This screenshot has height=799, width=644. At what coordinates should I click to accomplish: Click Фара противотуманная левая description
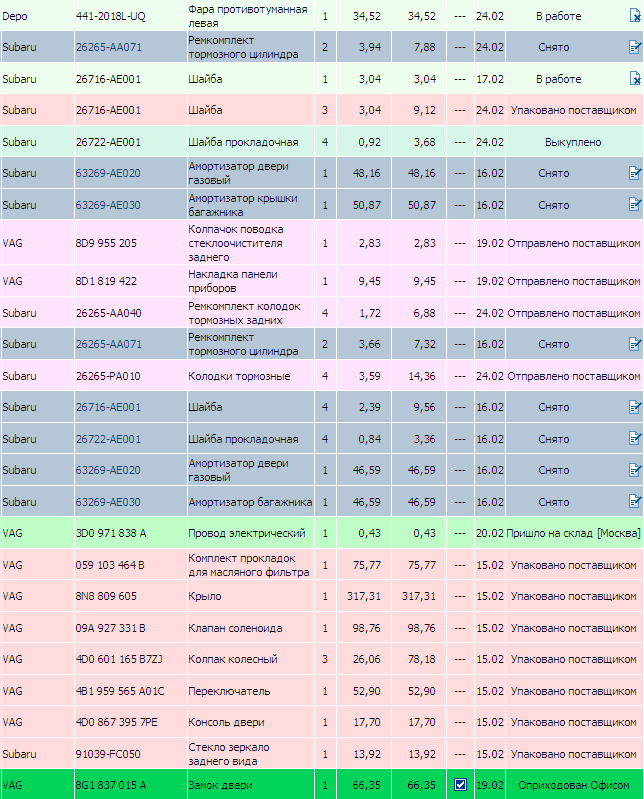[248, 16]
